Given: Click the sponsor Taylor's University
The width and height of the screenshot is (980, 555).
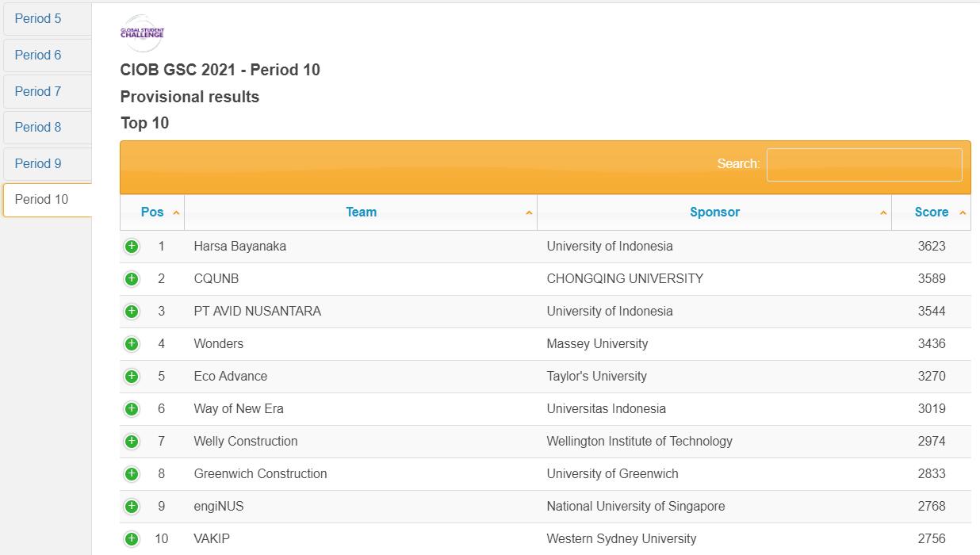Looking at the screenshot, I should [x=597, y=377].
